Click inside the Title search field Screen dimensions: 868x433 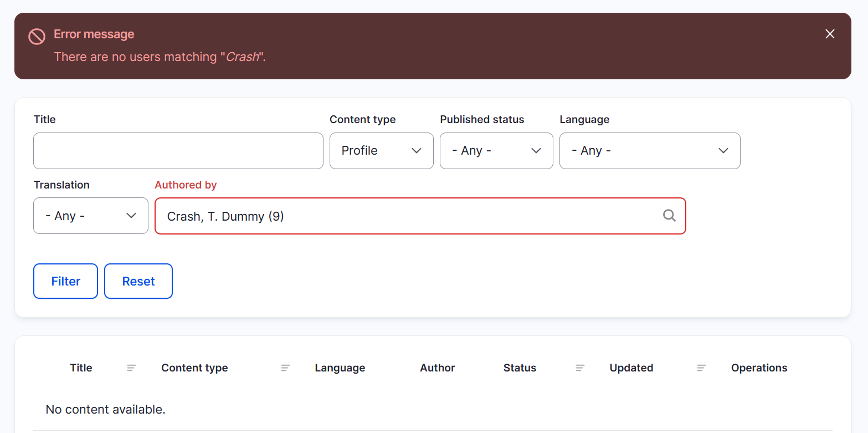[178, 150]
